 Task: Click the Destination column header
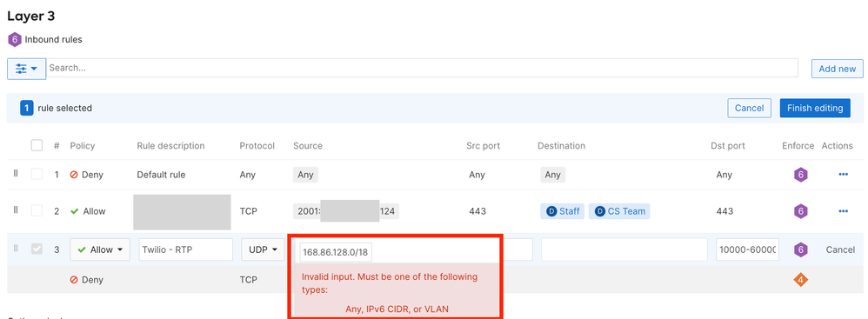(x=561, y=145)
